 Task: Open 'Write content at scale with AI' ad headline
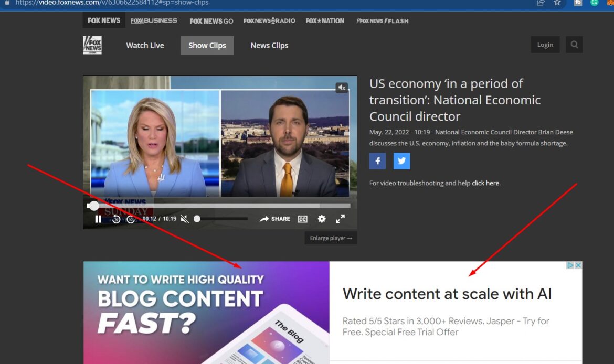[447, 294]
